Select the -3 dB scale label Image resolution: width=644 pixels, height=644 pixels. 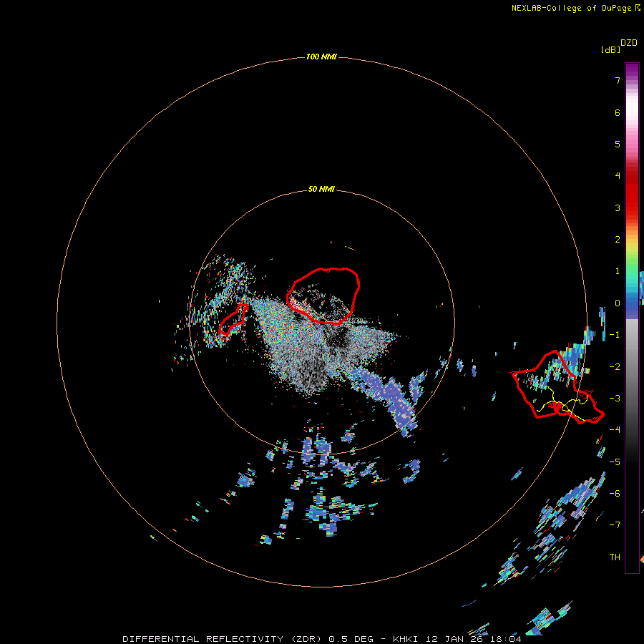[x=615, y=398]
